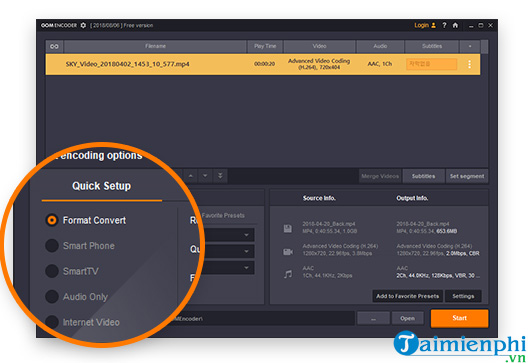The image size is (528, 363).
Task: Select the Smart Phone radio button
Action: (52, 245)
